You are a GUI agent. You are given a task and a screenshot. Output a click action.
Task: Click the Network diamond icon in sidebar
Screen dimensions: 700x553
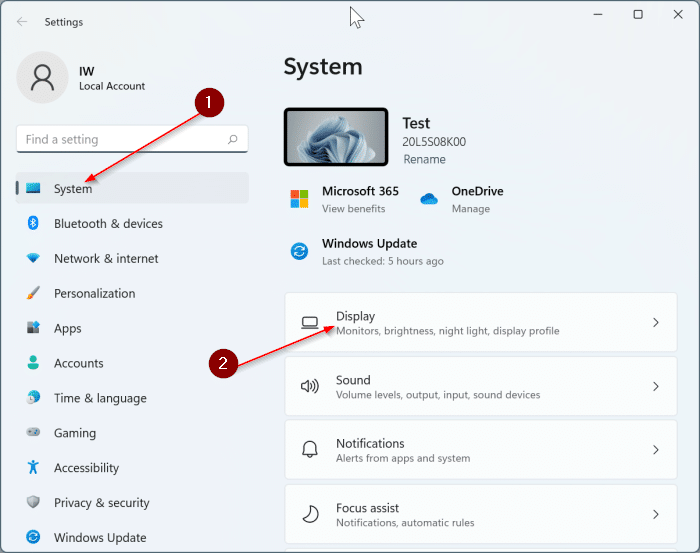(33, 258)
